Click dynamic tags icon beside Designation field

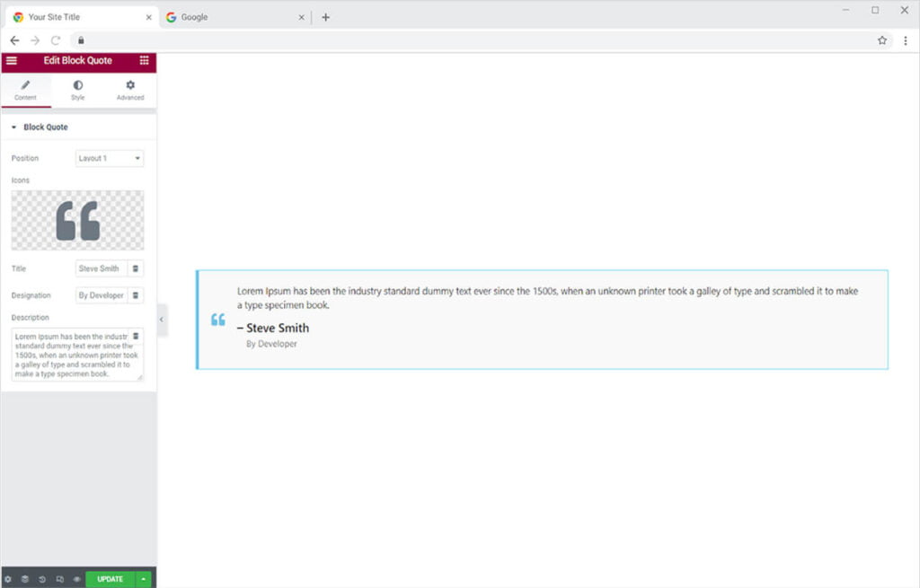tap(136, 295)
